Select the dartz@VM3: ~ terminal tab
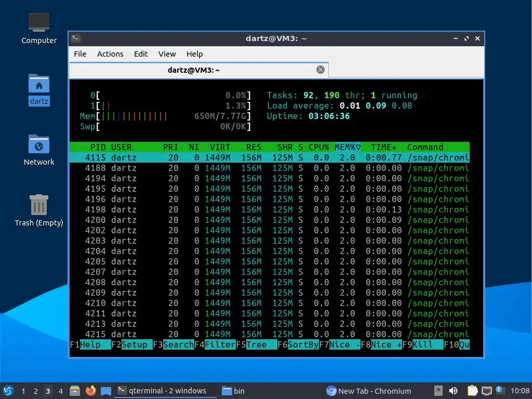 199,70
